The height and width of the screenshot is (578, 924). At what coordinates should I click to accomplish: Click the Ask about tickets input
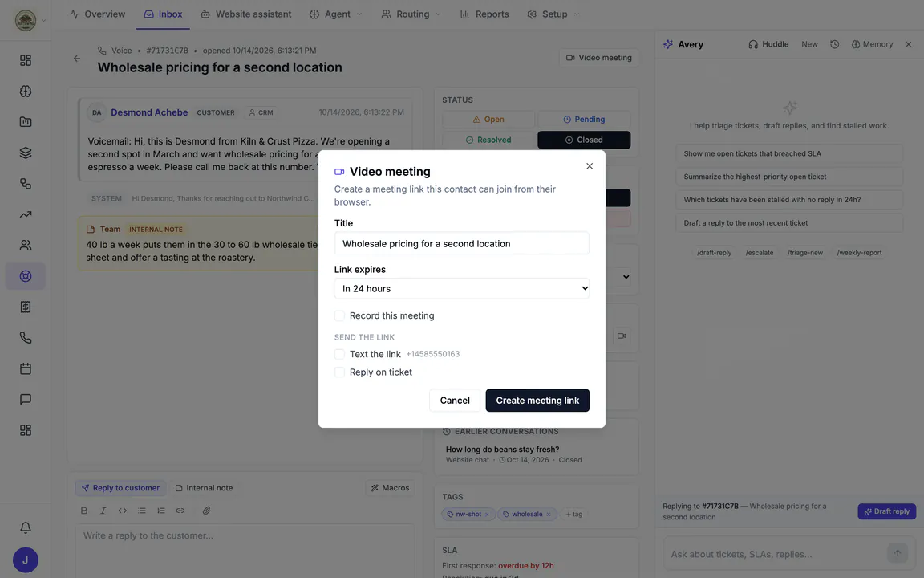[x=776, y=554]
